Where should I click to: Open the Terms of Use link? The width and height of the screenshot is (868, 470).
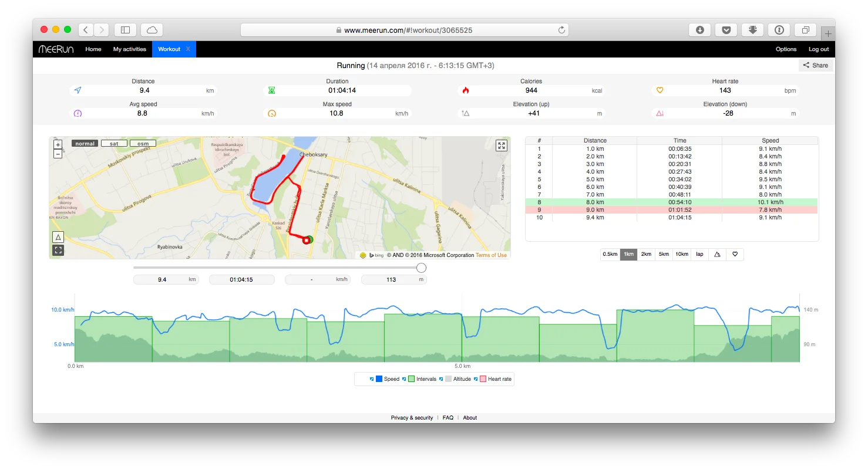(491, 255)
